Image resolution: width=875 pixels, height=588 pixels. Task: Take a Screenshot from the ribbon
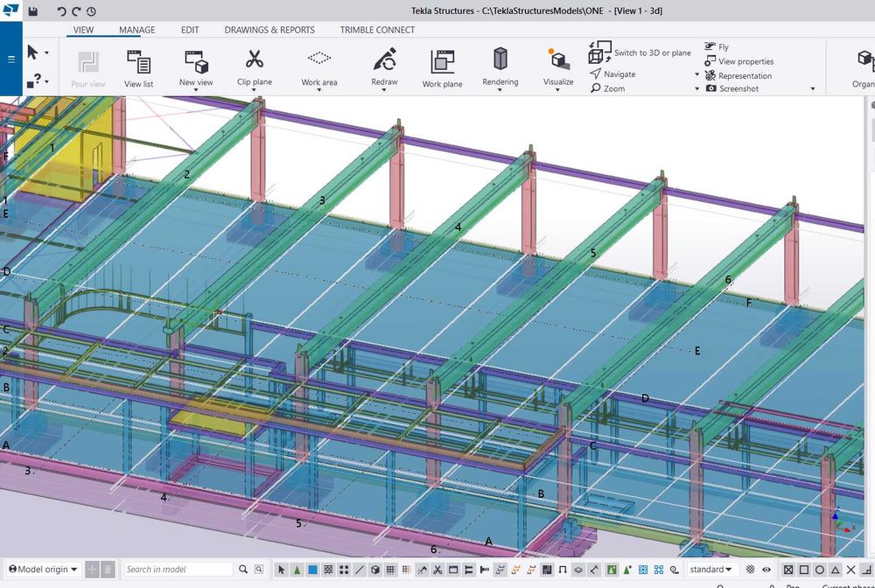tap(732, 88)
